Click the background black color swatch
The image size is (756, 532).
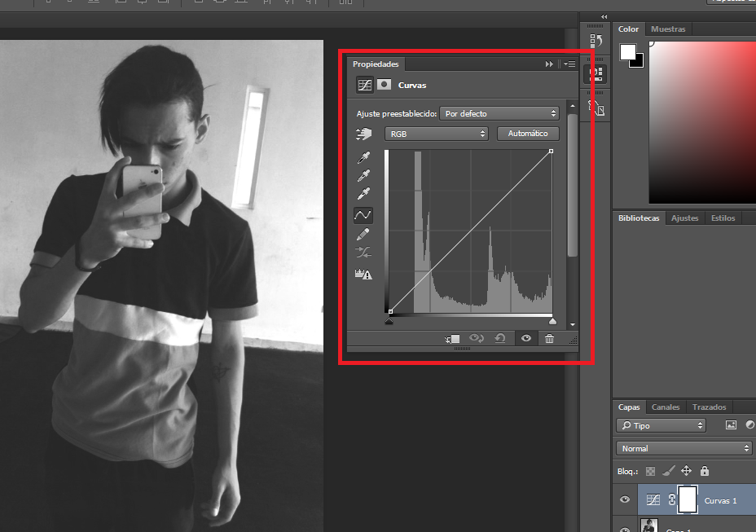pyautogui.click(x=639, y=62)
